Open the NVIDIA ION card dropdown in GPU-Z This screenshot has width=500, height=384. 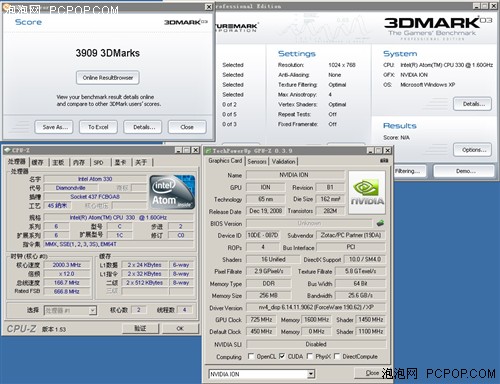click(311, 374)
